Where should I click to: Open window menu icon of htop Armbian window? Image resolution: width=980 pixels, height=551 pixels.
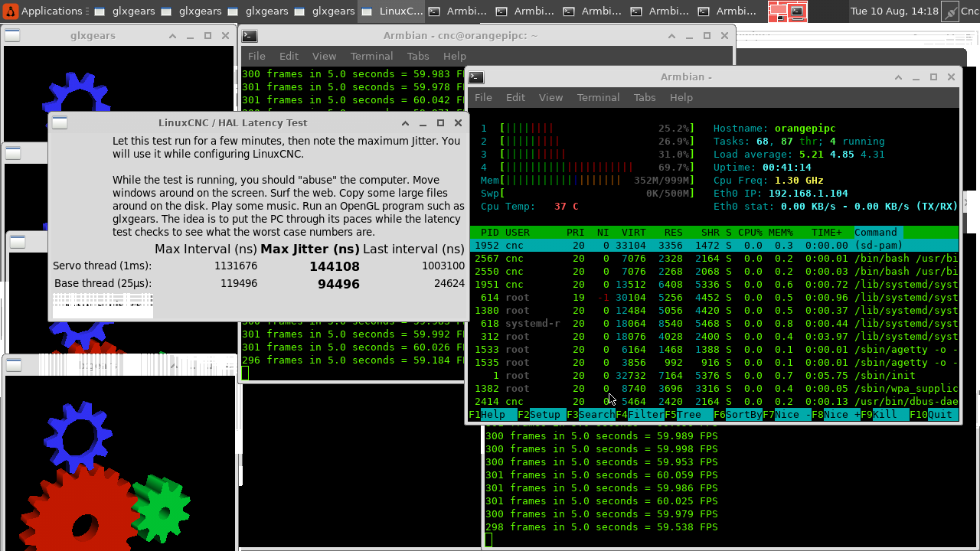[476, 77]
